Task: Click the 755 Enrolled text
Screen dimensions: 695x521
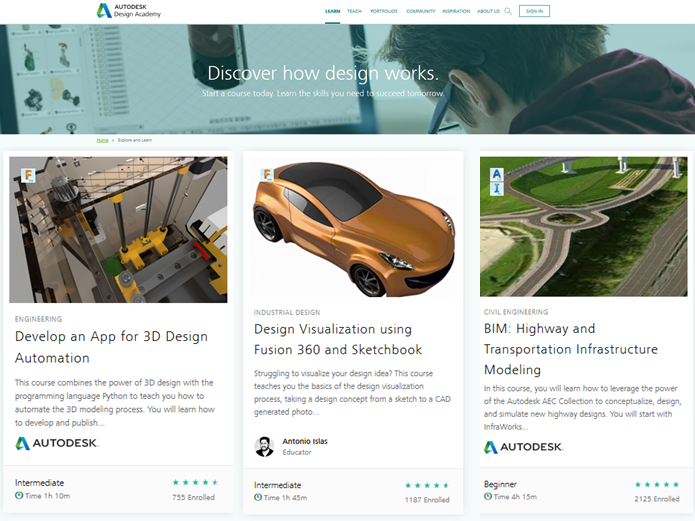Action: click(193, 497)
